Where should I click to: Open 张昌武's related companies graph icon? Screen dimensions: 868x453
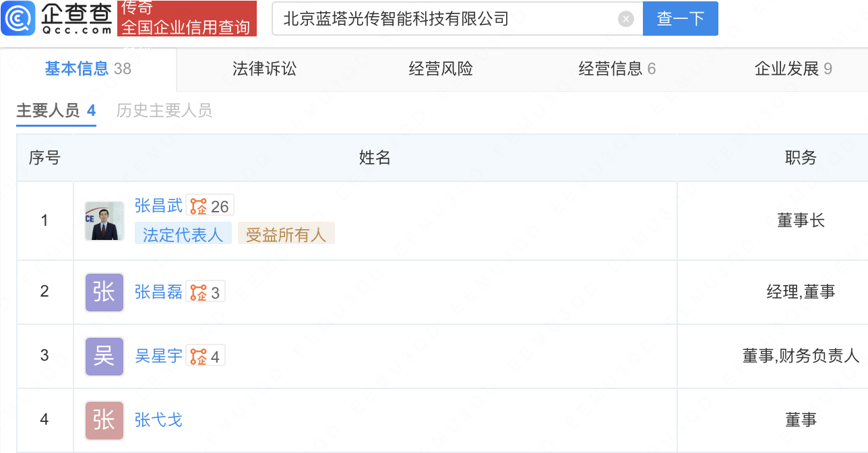(198, 206)
